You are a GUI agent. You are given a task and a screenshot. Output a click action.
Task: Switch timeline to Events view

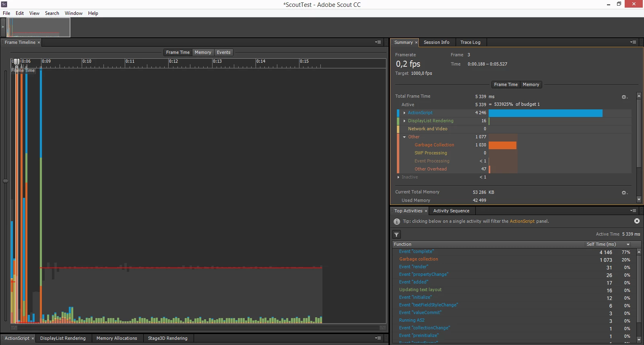[223, 52]
